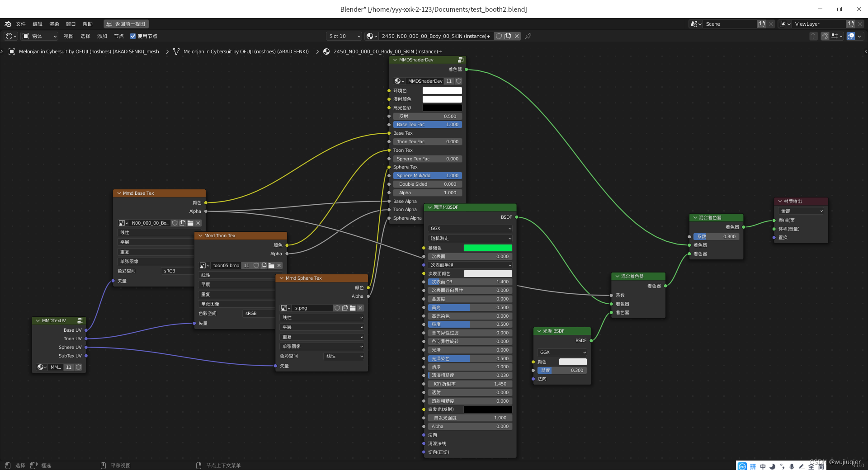Click the breadcrumb 2450_N00_000_00_Body_00_SKIN (Instance)+
Screen dimensions: 868x470
[387, 52]
